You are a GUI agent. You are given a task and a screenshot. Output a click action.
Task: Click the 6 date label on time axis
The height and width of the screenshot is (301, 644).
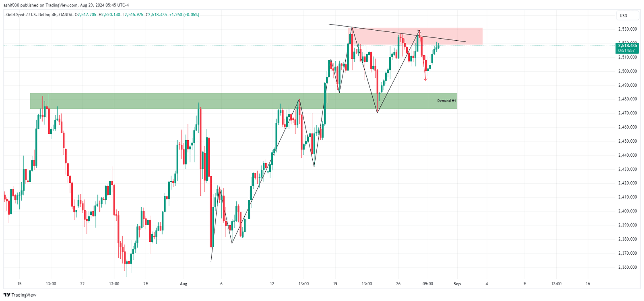[x=221, y=284]
